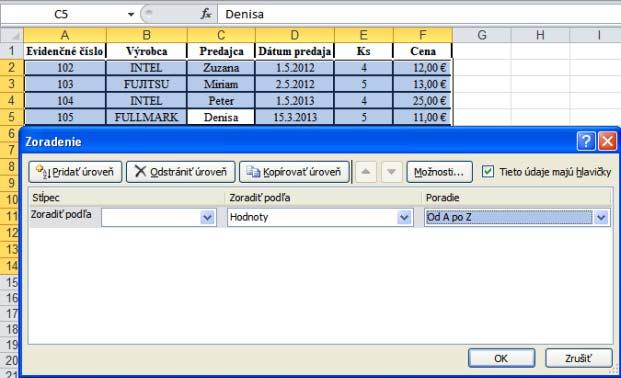Select column D header
Image resolution: width=621 pixels, height=378 pixels.
[295, 35]
